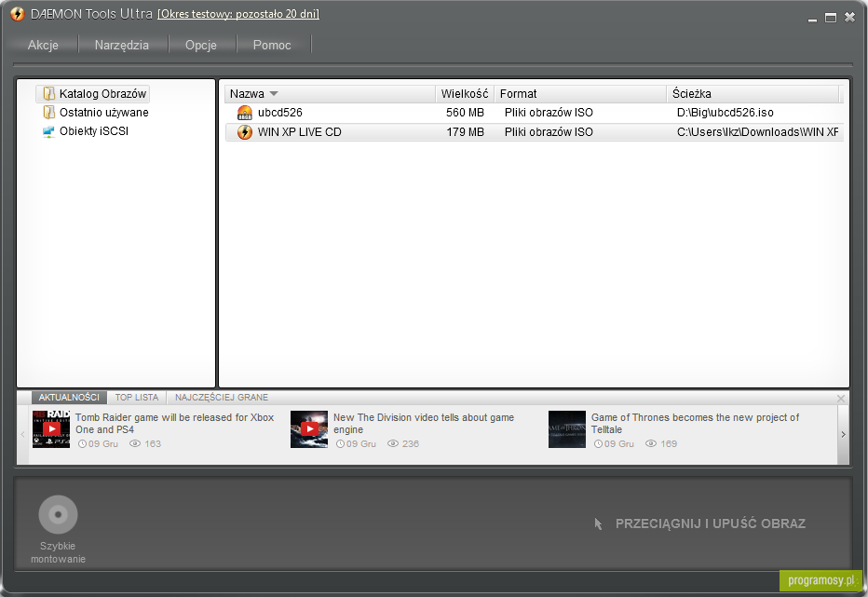Image resolution: width=868 pixels, height=597 pixels.
Task: Click the 560 MB size cell
Action: (465, 113)
